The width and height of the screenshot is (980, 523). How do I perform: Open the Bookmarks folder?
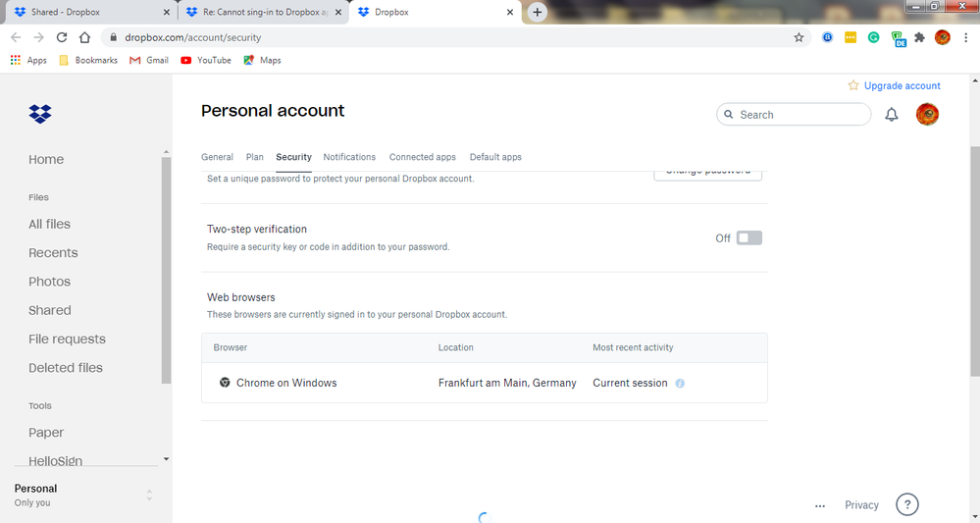[88, 60]
